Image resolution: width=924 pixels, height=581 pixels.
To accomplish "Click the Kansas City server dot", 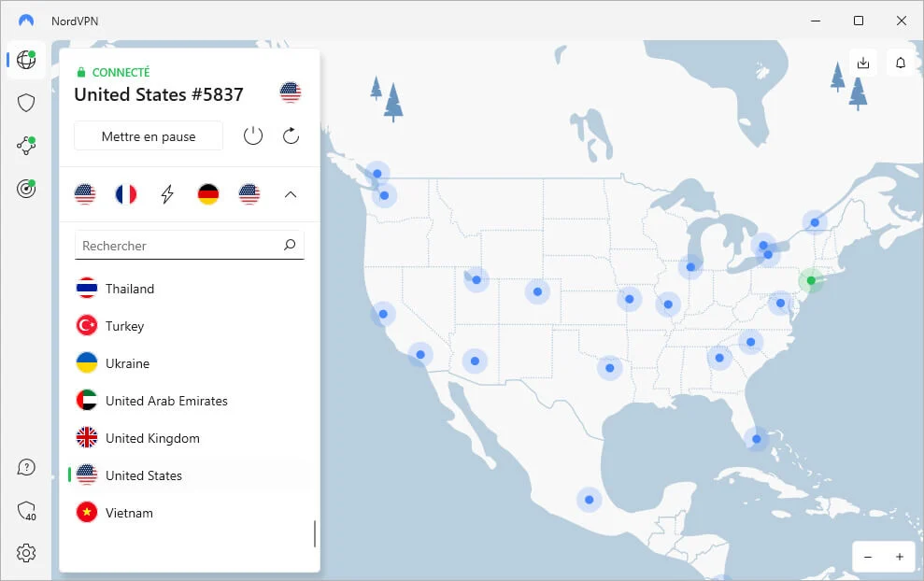I will tap(630, 299).
